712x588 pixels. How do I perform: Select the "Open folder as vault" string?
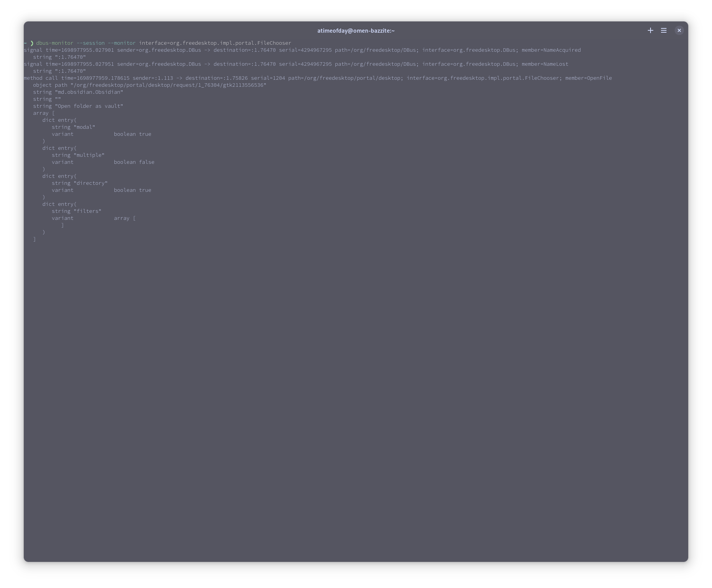[78, 106]
